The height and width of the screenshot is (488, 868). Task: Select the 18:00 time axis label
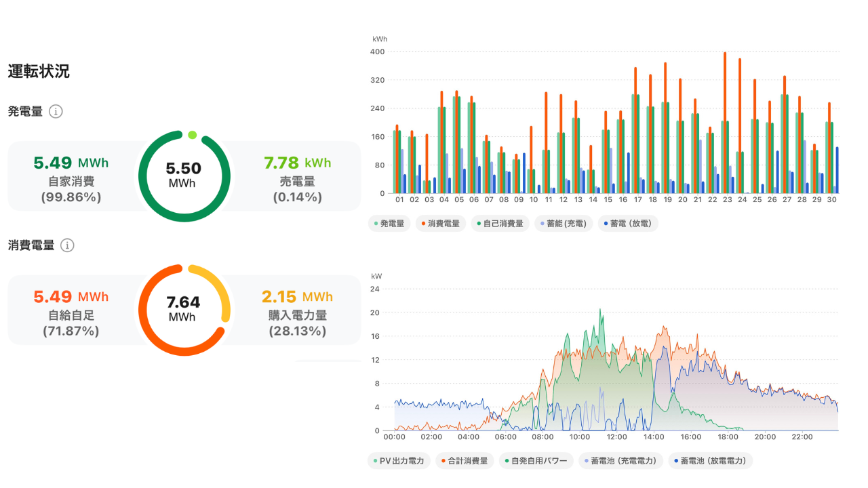tap(728, 438)
